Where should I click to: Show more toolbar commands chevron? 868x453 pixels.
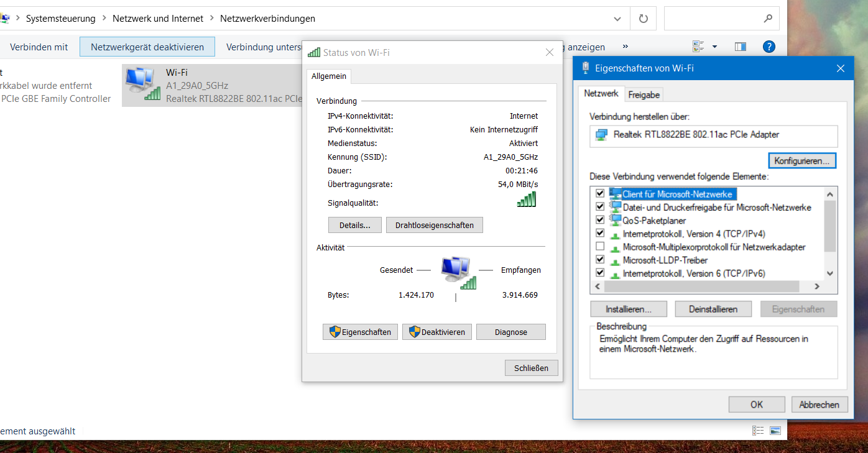point(625,47)
